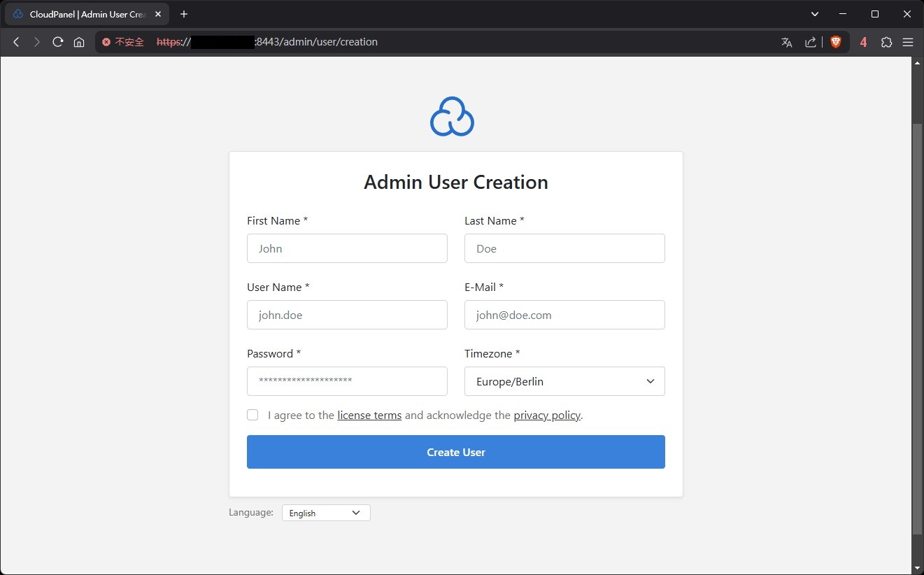Click the browser back arrow
The height and width of the screenshot is (575, 924).
pyautogui.click(x=15, y=42)
